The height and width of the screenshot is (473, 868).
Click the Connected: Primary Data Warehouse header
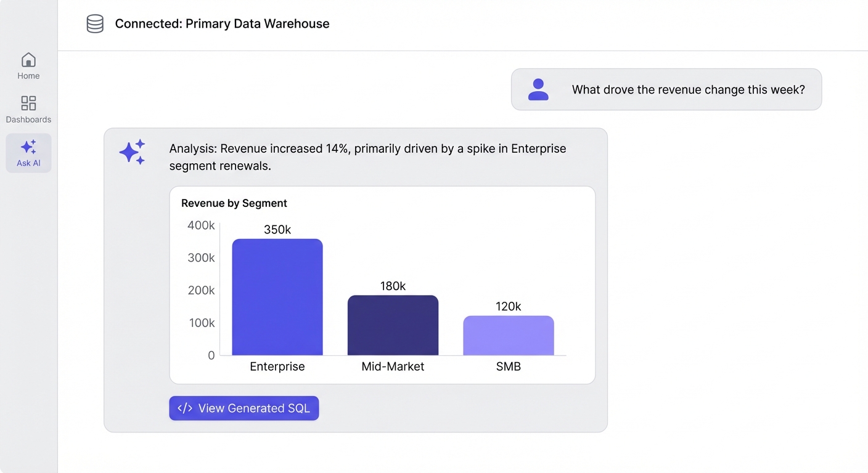(222, 23)
